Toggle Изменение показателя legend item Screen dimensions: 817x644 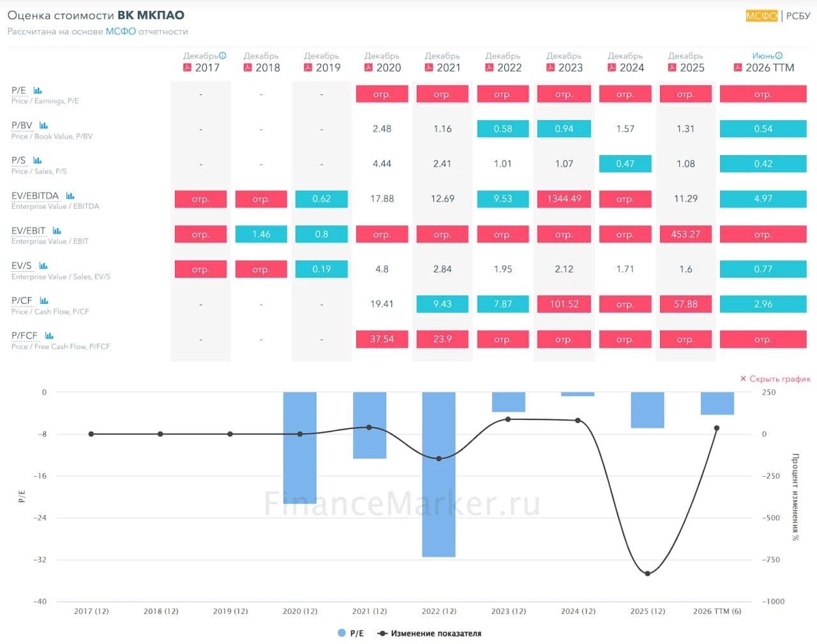(x=430, y=633)
